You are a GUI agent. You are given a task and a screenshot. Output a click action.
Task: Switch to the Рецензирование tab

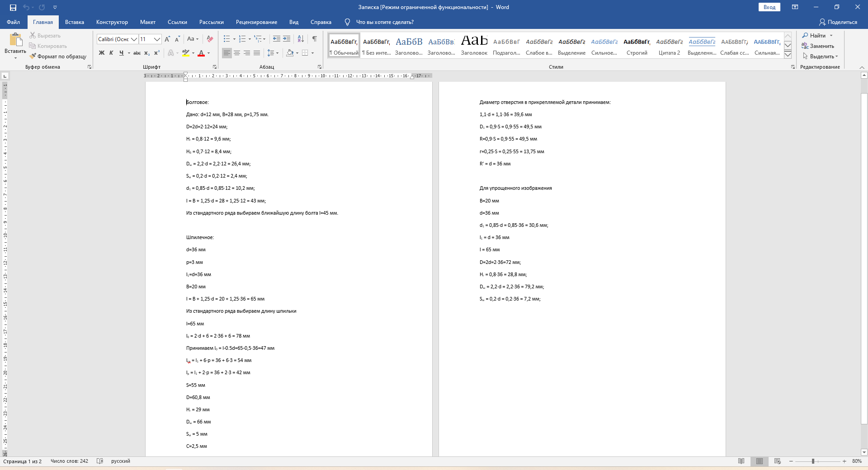[x=256, y=22]
